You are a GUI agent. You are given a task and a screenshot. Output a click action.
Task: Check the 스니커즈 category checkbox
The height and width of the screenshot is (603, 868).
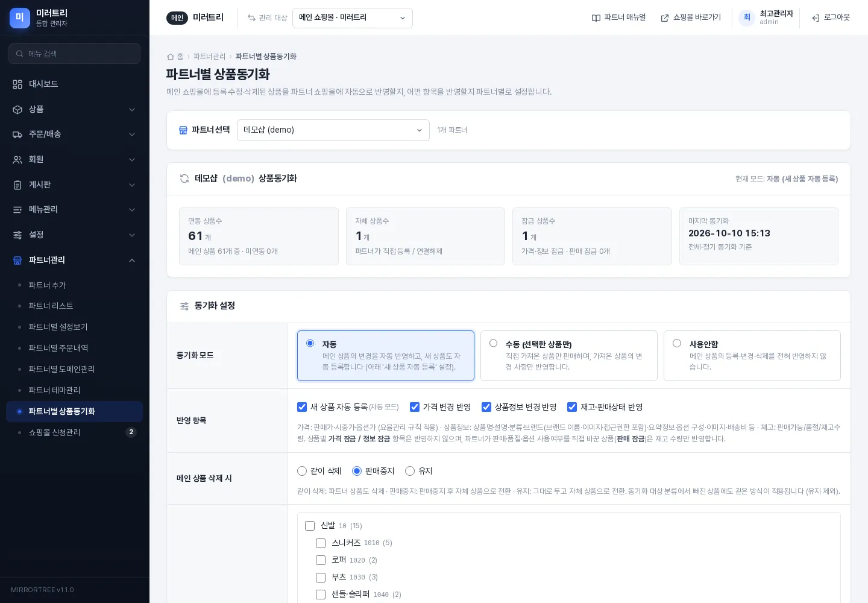click(x=321, y=543)
